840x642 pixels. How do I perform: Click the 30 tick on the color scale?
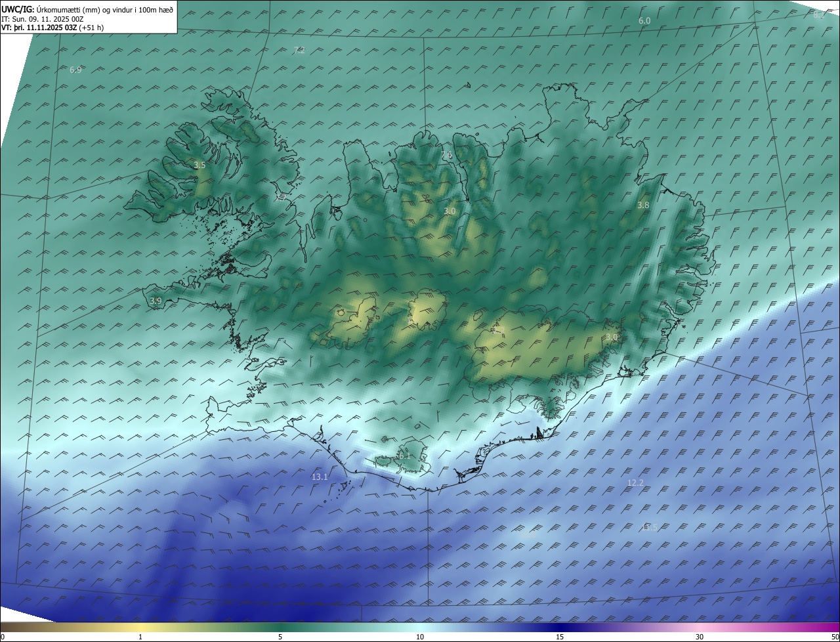(x=700, y=637)
